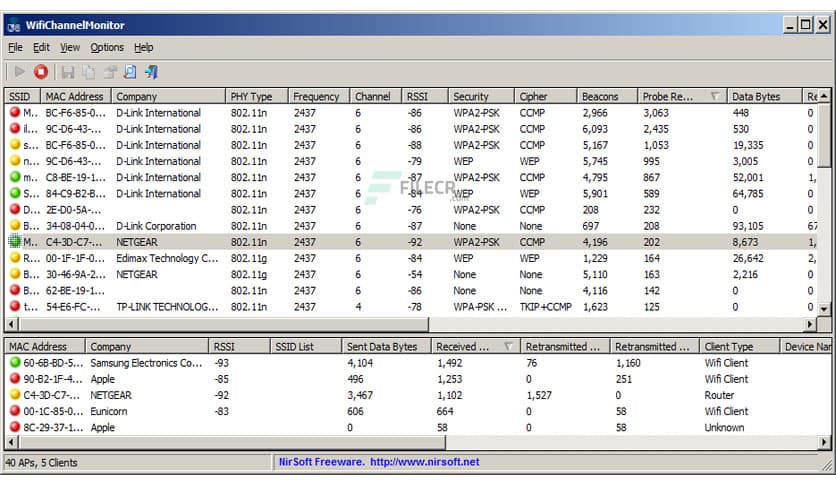Click the 1,527 retransmitted cell
This screenshot has width=836, height=484.
click(539, 395)
